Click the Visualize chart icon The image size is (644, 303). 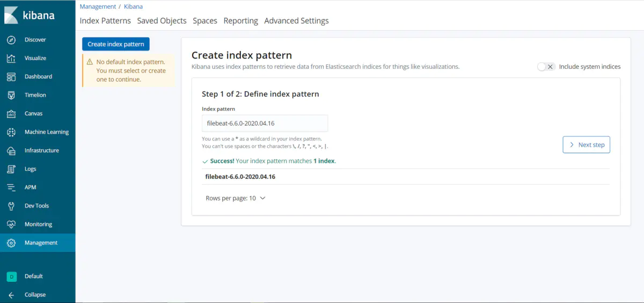pos(11,58)
